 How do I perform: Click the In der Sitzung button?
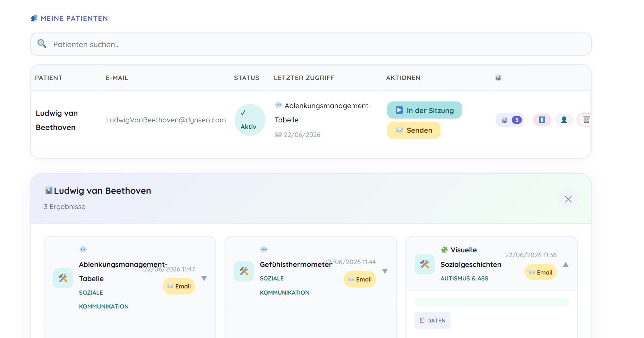click(x=424, y=110)
